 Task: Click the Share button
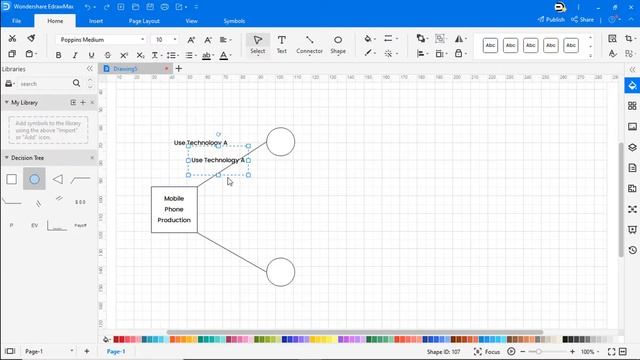(582, 20)
